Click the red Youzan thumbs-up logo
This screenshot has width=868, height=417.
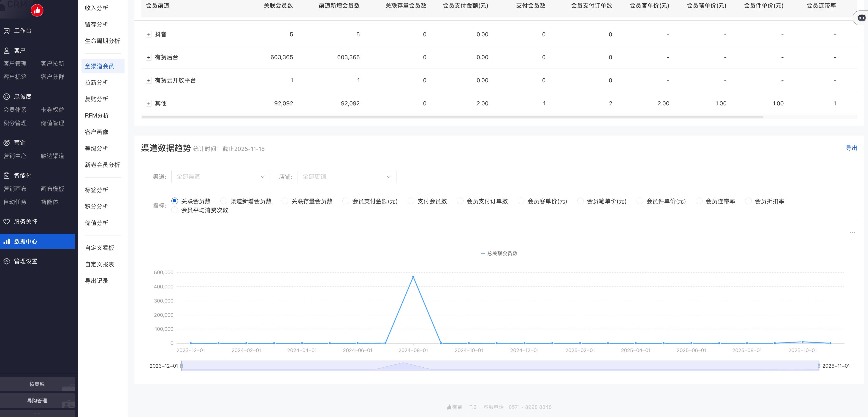click(37, 11)
